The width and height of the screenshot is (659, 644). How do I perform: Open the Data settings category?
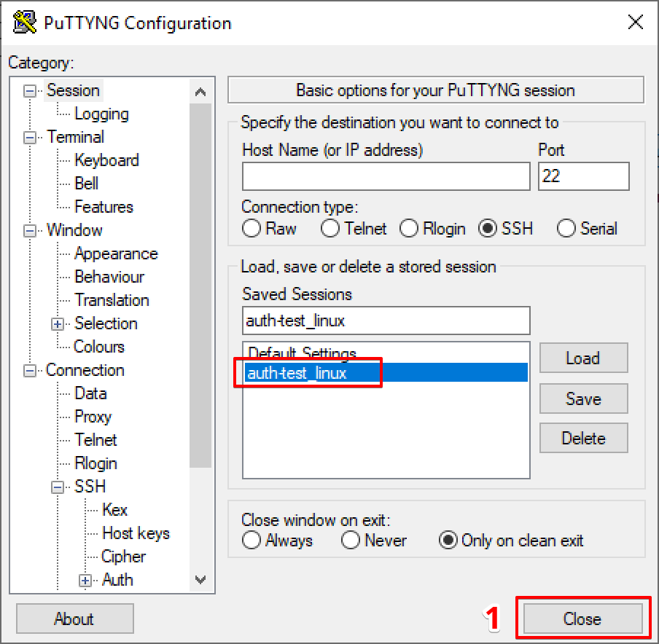coord(91,393)
